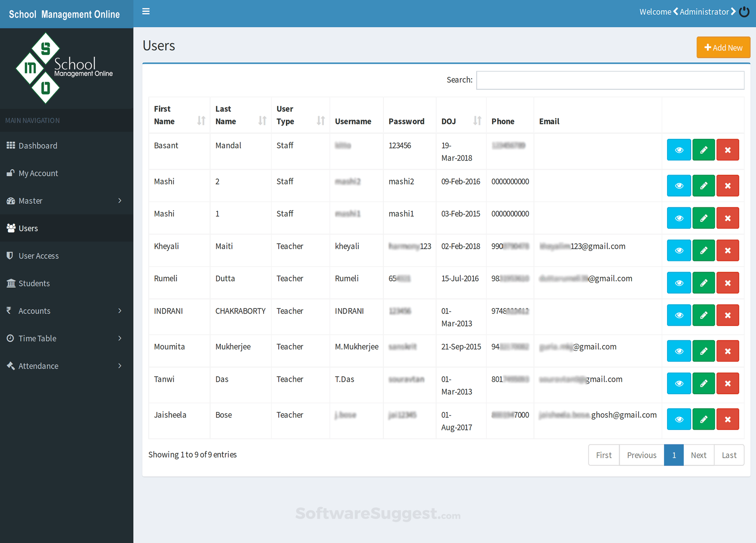
Task: Go to the Next pagination page
Action: click(x=698, y=455)
